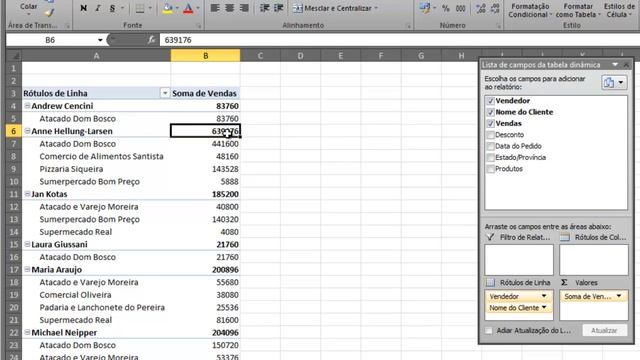Apply the red font color

coord(188,8)
